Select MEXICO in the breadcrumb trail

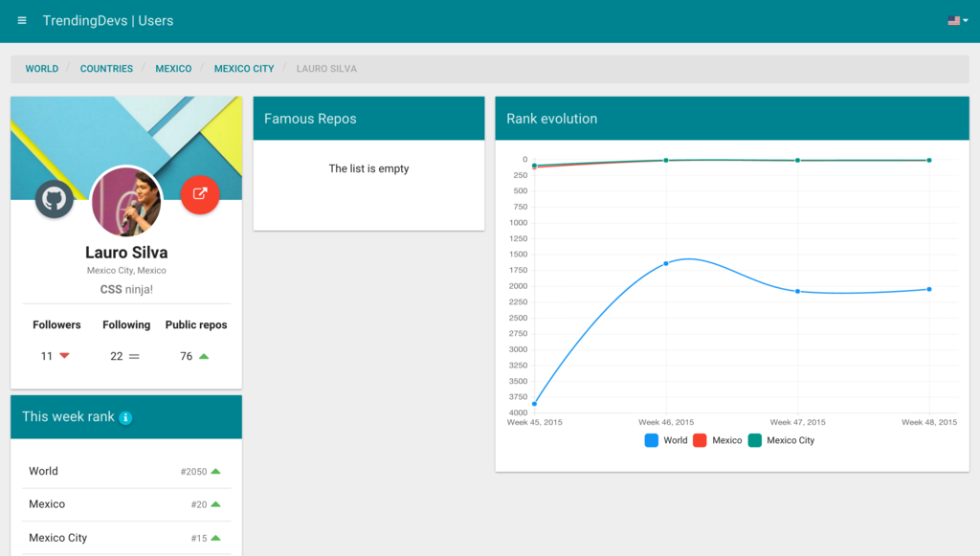(x=173, y=68)
